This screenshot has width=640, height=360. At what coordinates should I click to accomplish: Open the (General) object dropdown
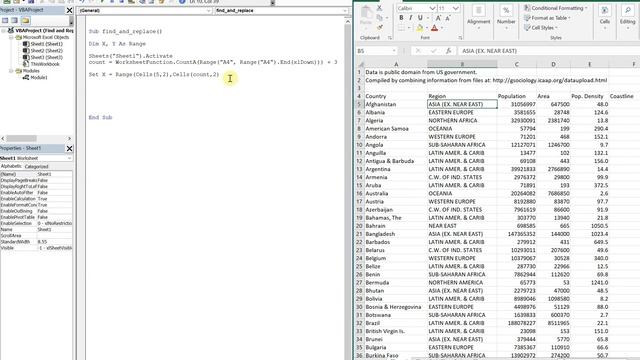pyautogui.click(x=209, y=11)
